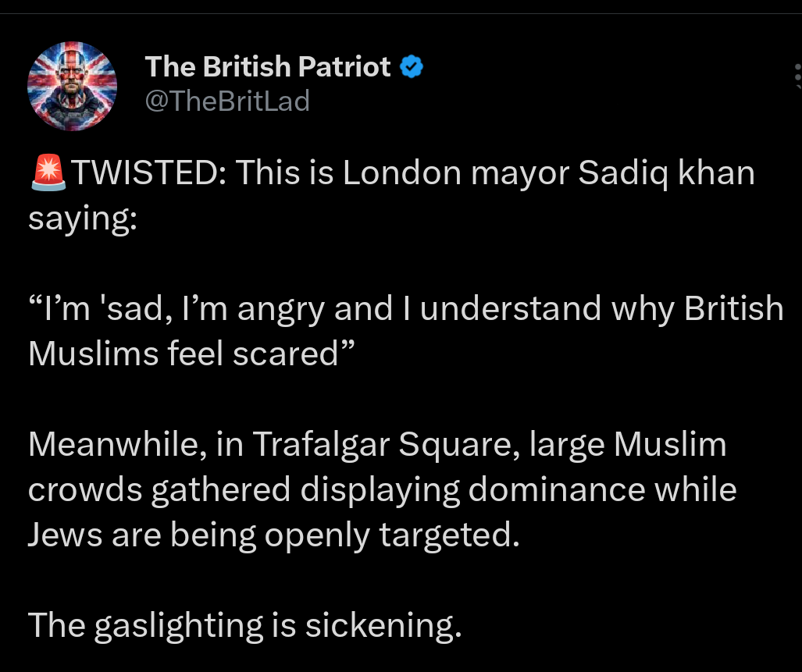This screenshot has height=672, width=802.
Task: Click the name 'Sadiq khan' in the tweet
Action: (666, 173)
